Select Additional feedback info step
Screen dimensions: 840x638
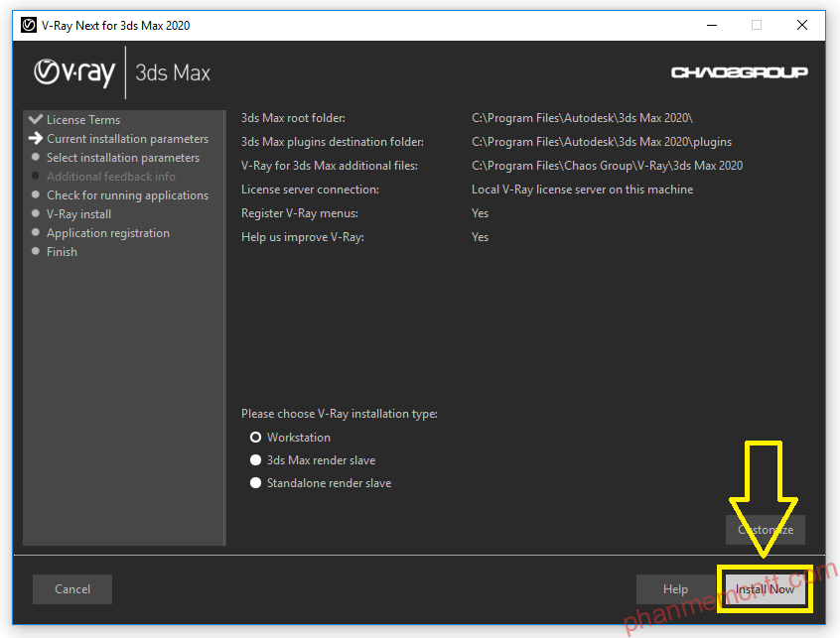(111, 176)
